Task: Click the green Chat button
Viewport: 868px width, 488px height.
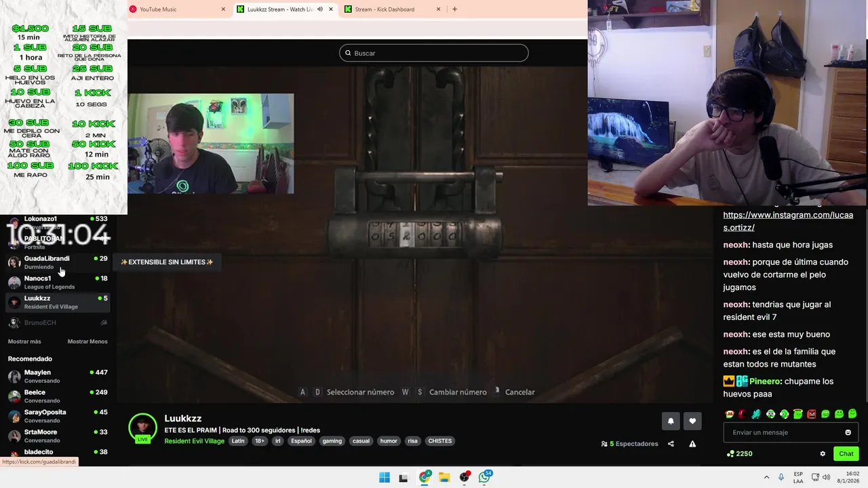Action: click(846, 454)
